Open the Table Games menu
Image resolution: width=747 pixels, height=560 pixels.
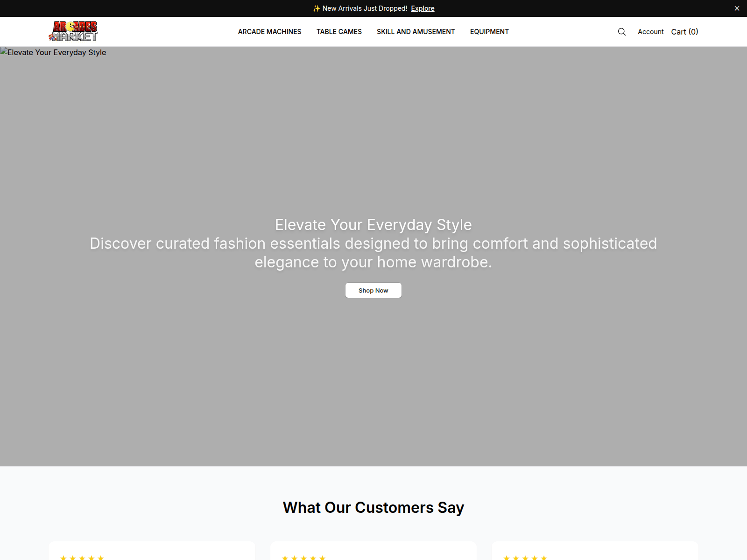[339, 32]
